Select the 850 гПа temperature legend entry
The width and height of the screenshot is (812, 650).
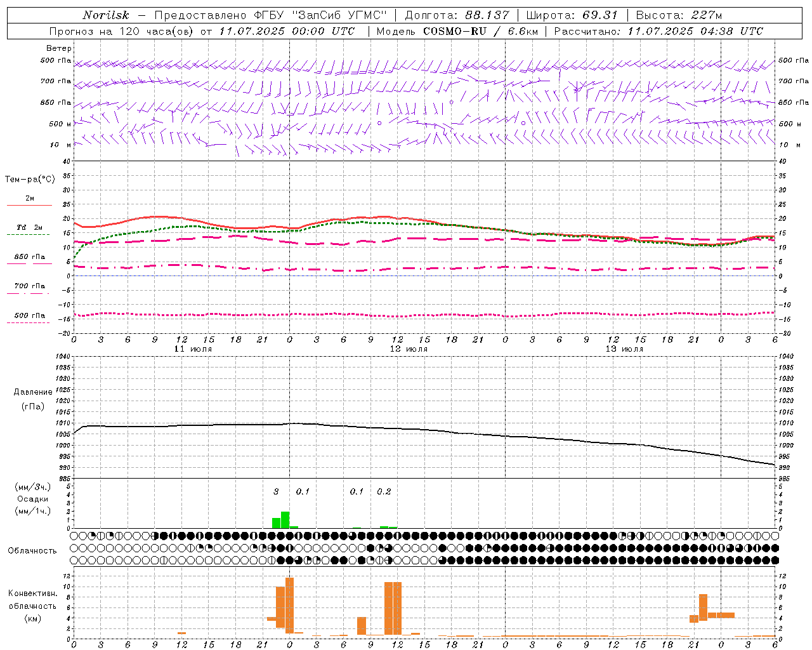[x=30, y=257]
